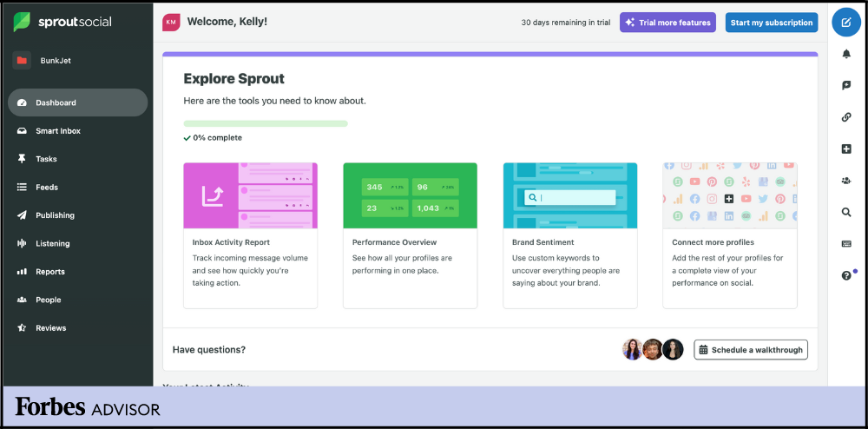The height and width of the screenshot is (429, 868).
Task: Open the notifications bell icon
Action: coord(846,54)
